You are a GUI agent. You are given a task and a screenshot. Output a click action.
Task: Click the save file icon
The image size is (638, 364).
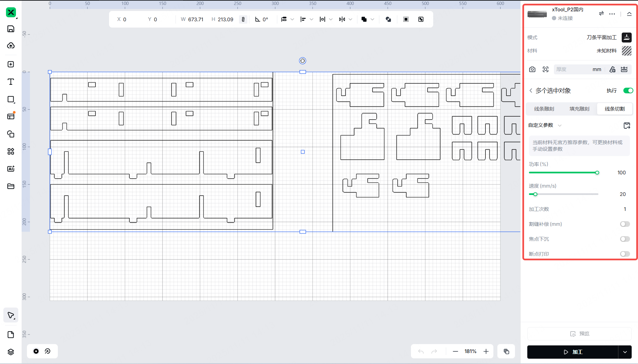tap(11, 29)
